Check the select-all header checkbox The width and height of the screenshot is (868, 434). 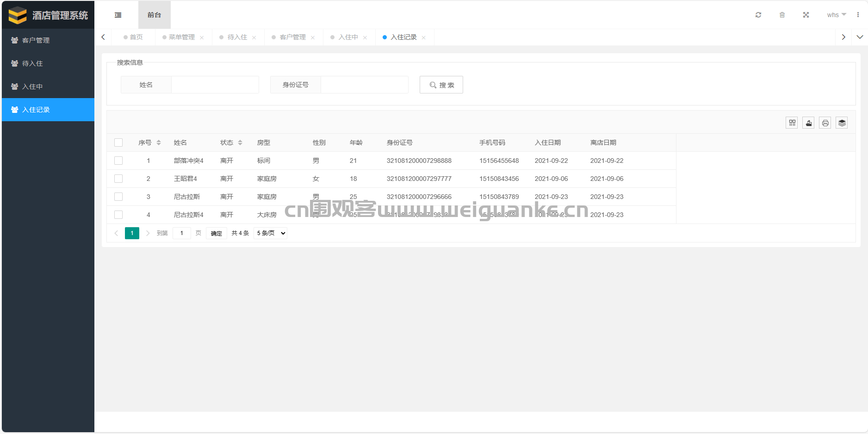(118, 143)
